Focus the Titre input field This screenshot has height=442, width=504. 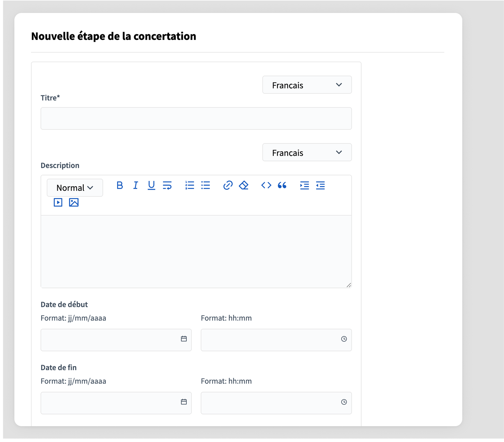tap(196, 119)
